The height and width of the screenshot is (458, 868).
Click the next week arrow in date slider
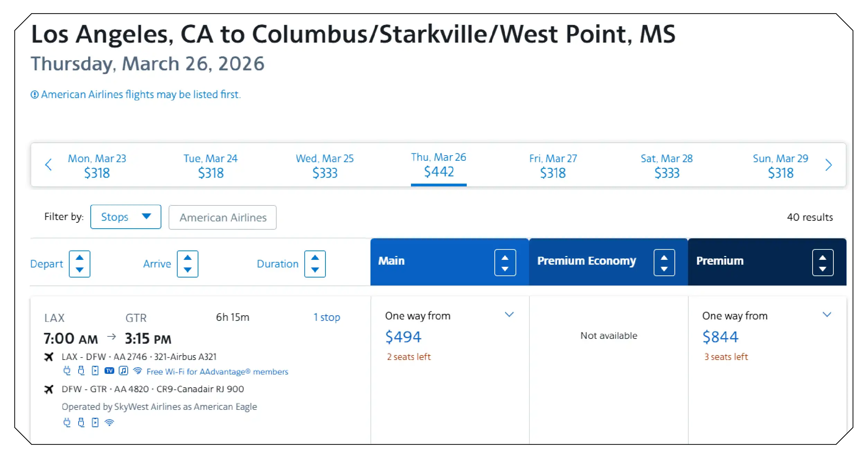click(829, 165)
